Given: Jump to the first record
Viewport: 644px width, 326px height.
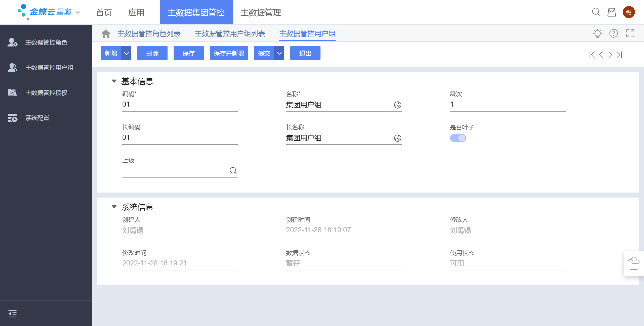Looking at the screenshot, I should [592, 55].
